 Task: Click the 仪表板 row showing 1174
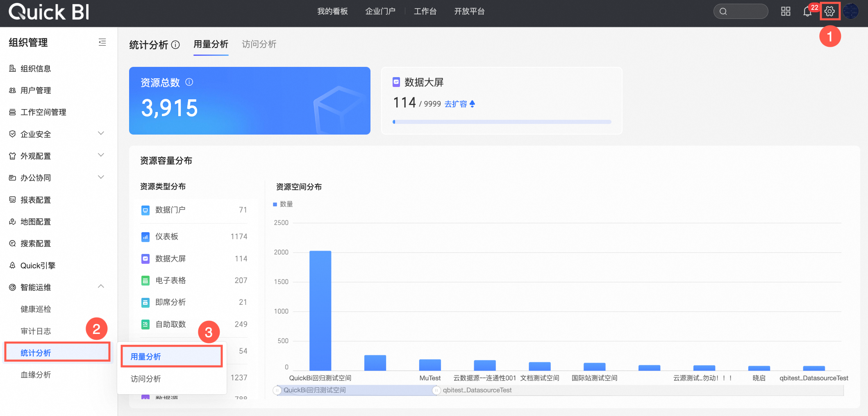[194, 237]
